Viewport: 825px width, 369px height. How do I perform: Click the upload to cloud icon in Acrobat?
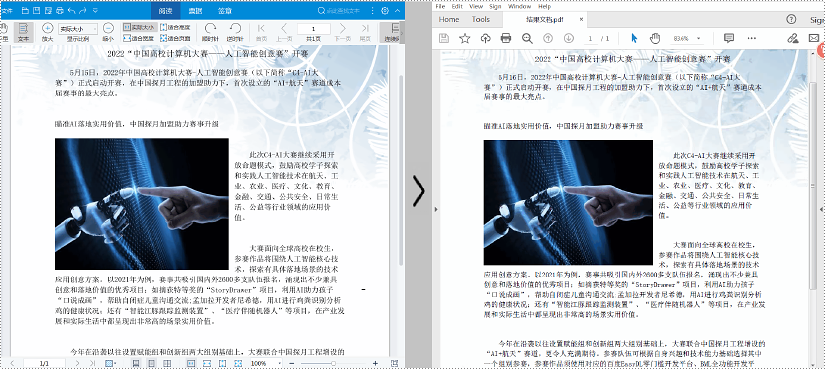click(485, 38)
